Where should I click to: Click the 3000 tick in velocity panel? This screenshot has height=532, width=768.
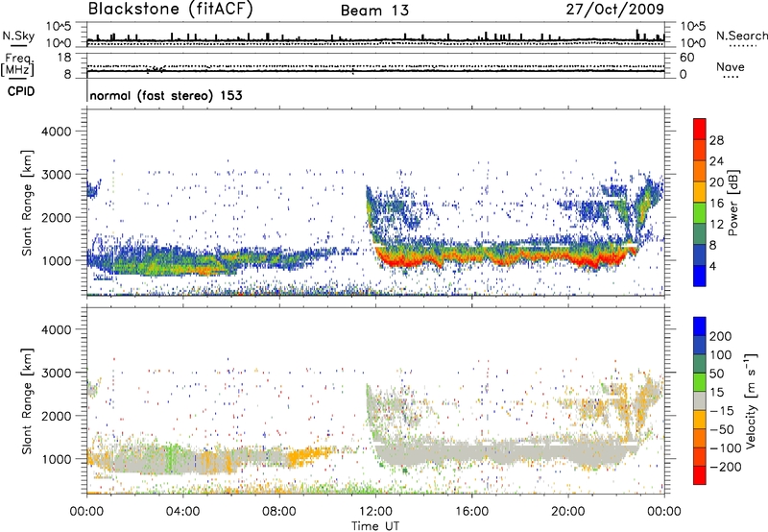coord(56,373)
